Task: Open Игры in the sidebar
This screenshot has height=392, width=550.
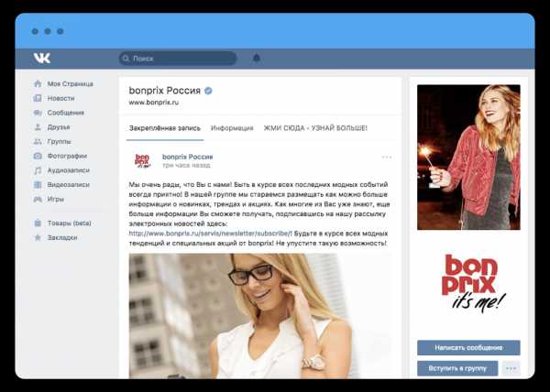Action: (x=56, y=199)
